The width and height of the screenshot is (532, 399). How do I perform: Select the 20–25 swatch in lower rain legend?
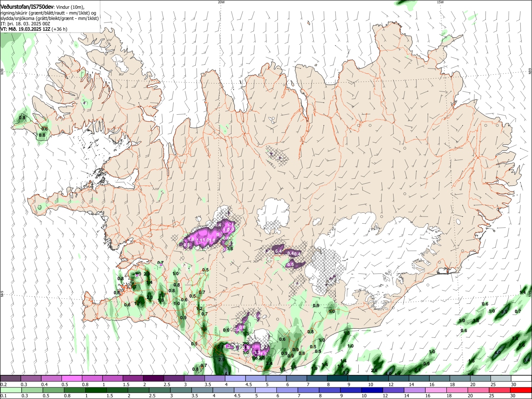pos(478,390)
